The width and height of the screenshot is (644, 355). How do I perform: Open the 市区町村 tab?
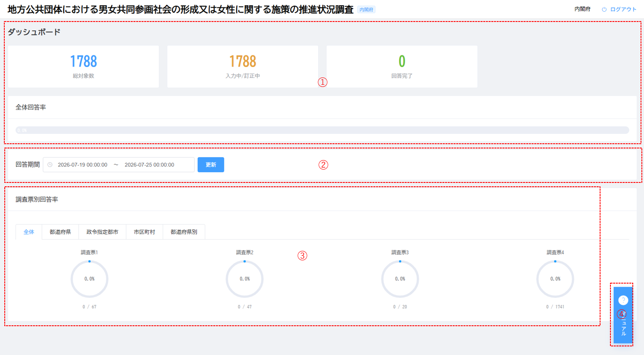coord(144,232)
